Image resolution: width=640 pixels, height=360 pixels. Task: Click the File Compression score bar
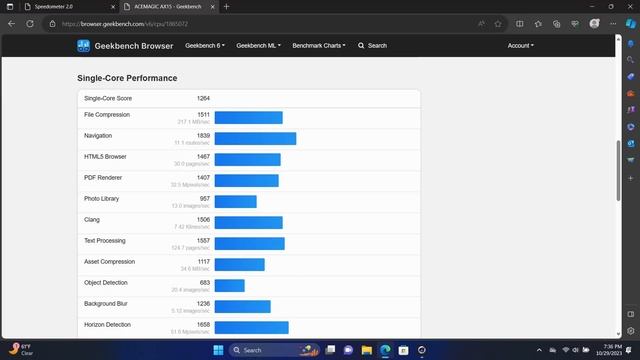249,118
